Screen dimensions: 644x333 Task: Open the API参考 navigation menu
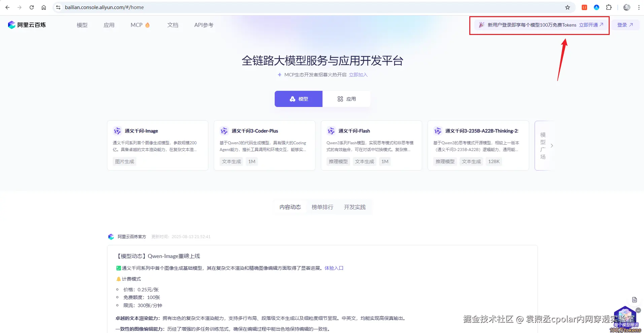coord(204,25)
